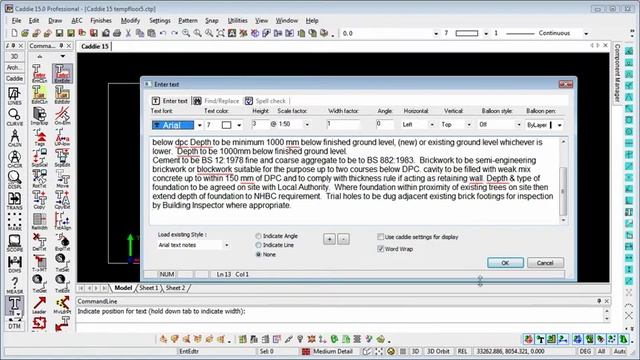Open the MEASR measure tool

pyautogui.click(x=14, y=284)
